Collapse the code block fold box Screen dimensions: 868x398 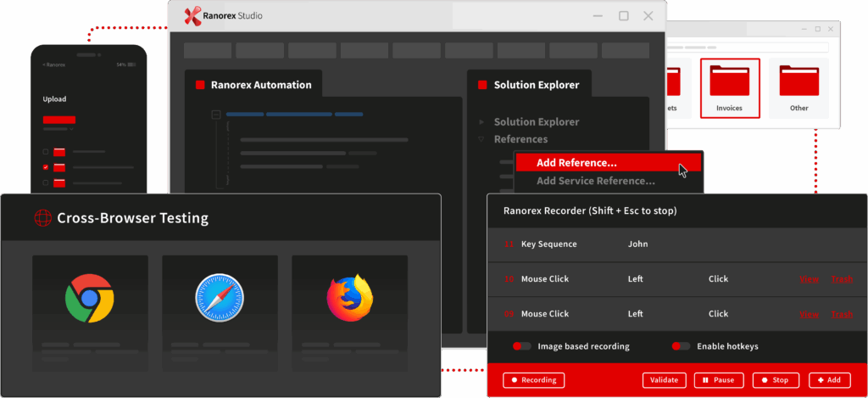[216, 115]
